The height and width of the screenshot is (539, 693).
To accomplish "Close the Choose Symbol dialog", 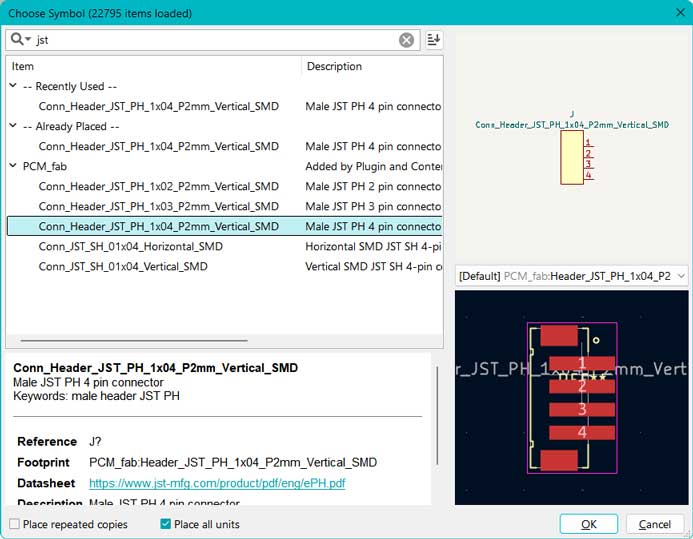I will [681, 12].
